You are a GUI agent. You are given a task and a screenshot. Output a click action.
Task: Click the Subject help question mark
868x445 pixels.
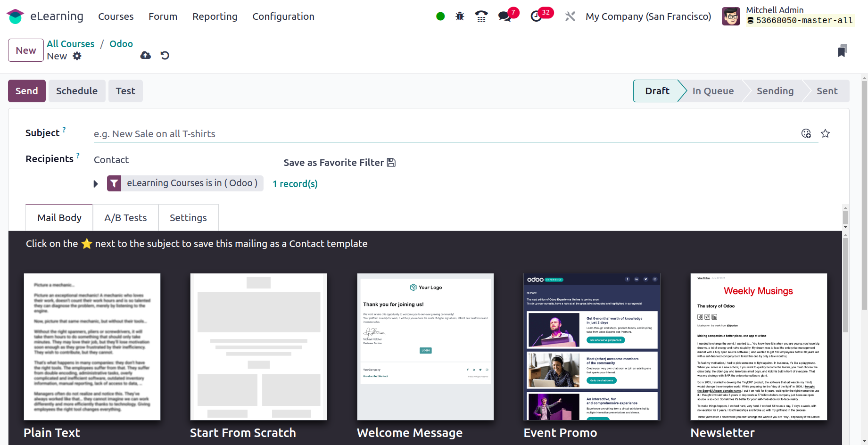pos(64,130)
